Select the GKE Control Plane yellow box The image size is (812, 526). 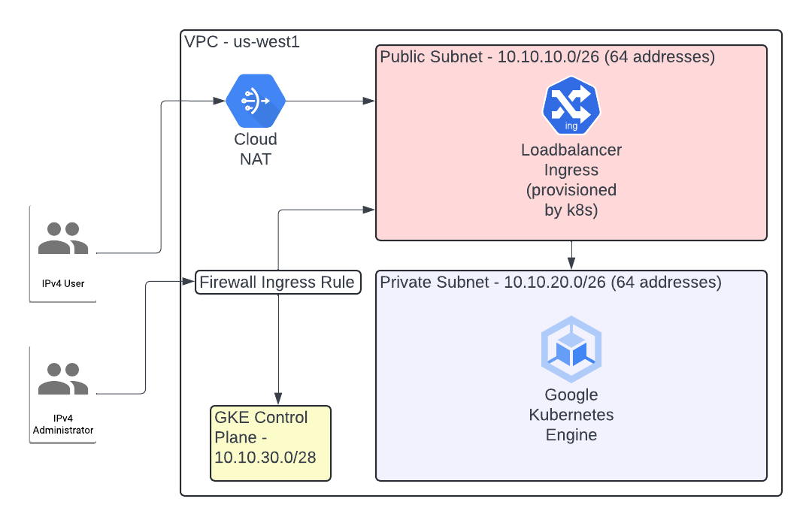coord(271,443)
